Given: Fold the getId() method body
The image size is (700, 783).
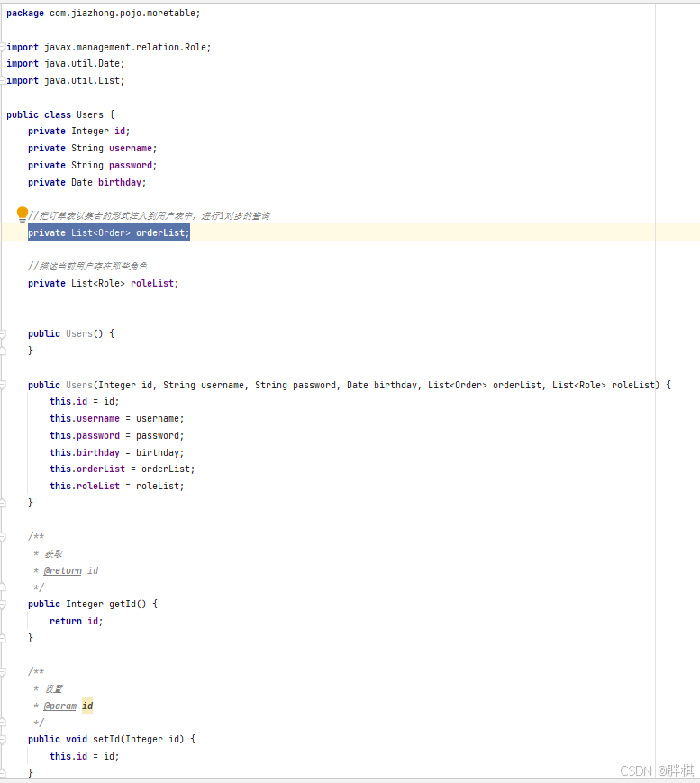Looking at the screenshot, I should (3, 605).
